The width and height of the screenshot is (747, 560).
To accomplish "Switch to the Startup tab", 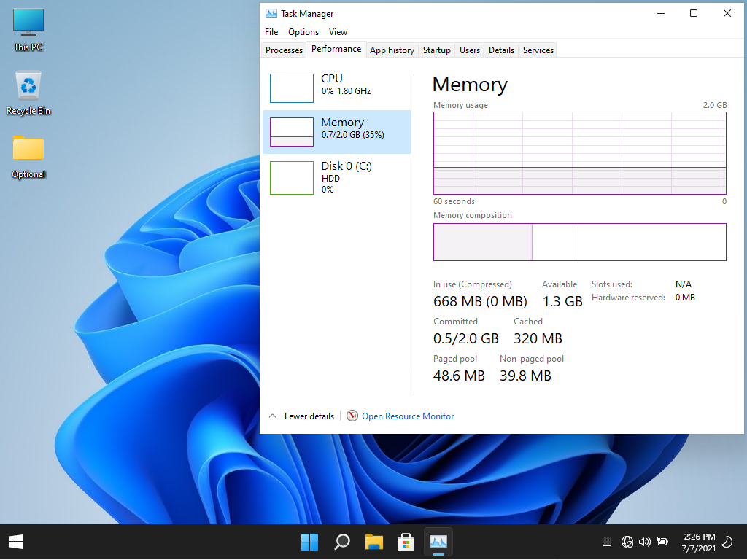I will click(x=437, y=50).
